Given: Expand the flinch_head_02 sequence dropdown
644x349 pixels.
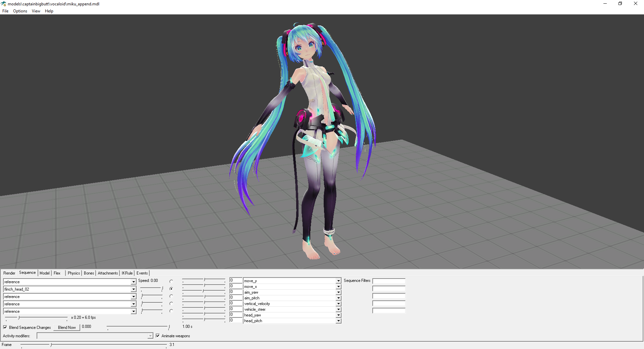Looking at the screenshot, I should tap(133, 289).
